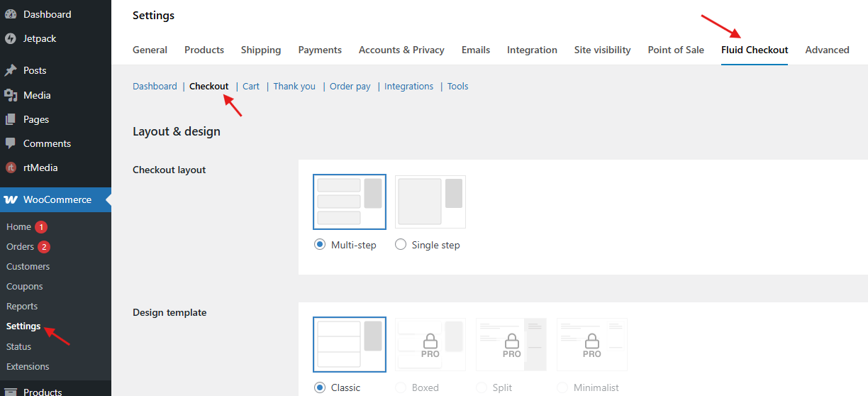Click the Products box icon in sidebar
This screenshot has width=868, height=396.
(x=11, y=391)
